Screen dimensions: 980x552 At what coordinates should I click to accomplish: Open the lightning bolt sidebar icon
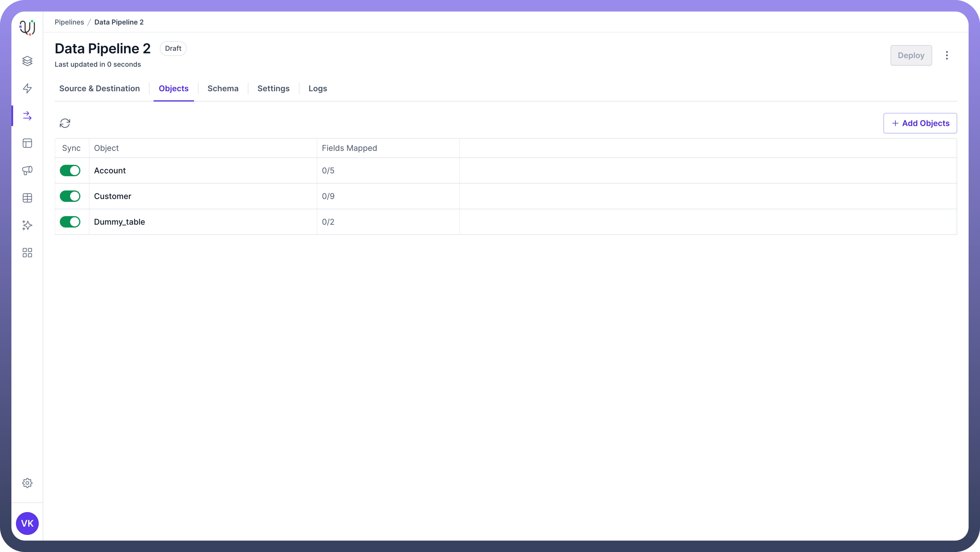(x=27, y=88)
